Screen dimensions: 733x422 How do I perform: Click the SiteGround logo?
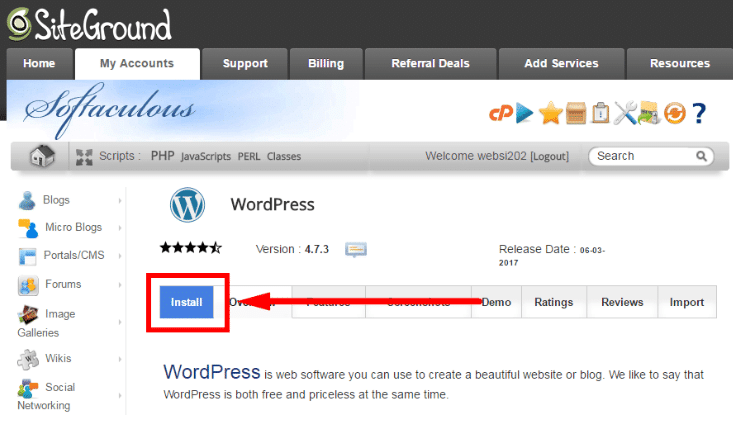pyautogui.click(x=89, y=25)
